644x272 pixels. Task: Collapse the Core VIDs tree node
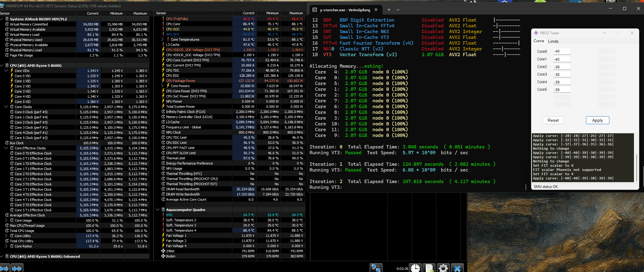6,70
